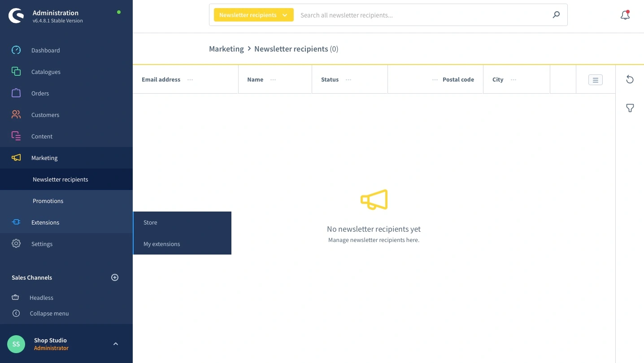
Task: Open Status column options dots
Action: 348,80
